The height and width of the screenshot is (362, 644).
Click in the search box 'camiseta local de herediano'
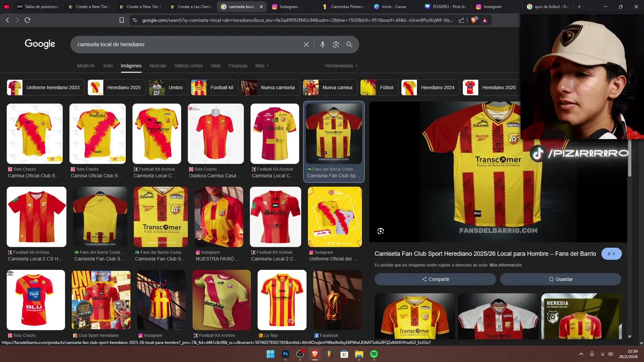(186, 44)
